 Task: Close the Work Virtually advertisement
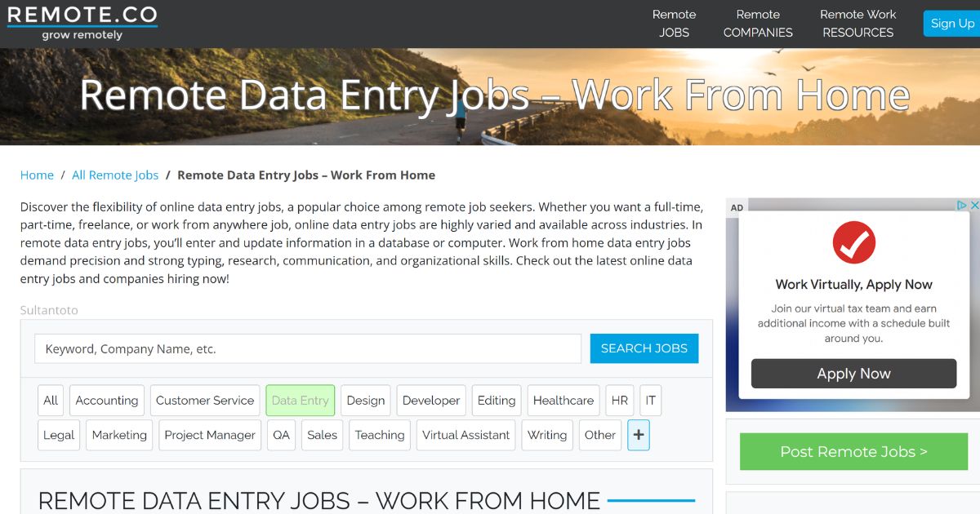point(973,206)
